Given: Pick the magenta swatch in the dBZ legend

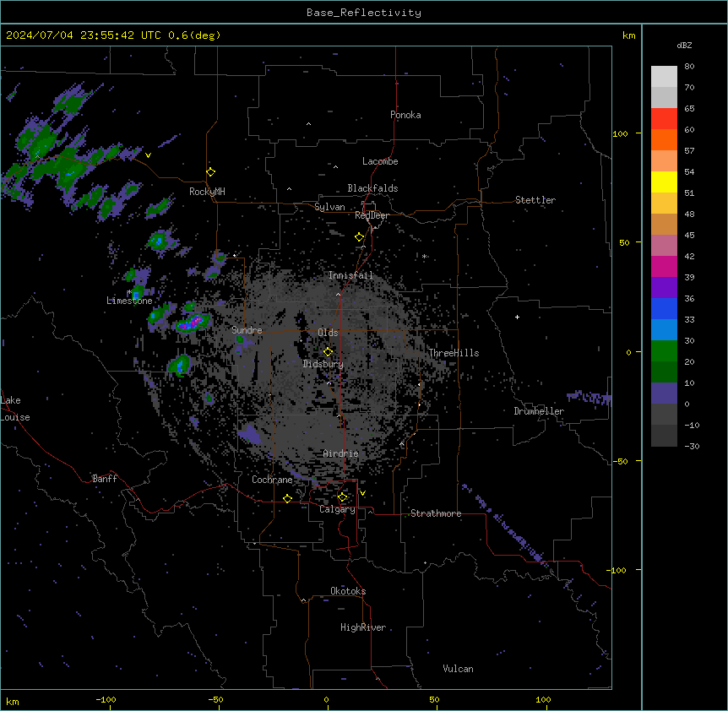Looking at the screenshot, I should [x=664, y=266].
